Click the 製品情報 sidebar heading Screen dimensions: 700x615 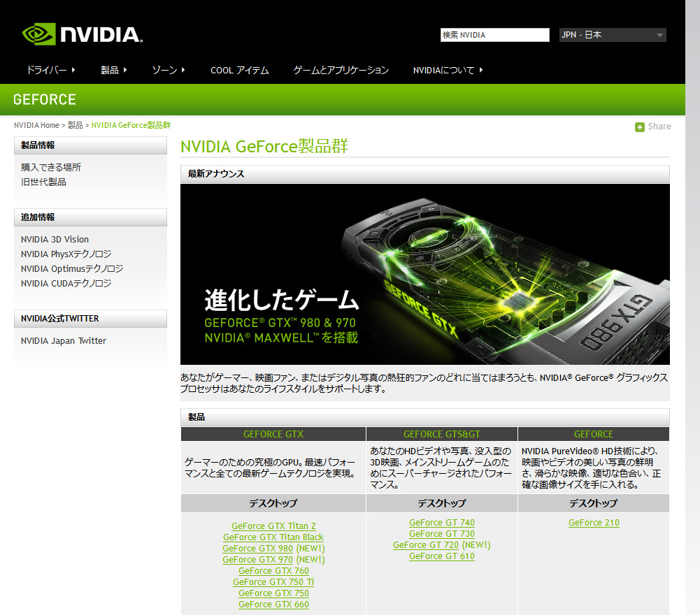tap(91, 145)
